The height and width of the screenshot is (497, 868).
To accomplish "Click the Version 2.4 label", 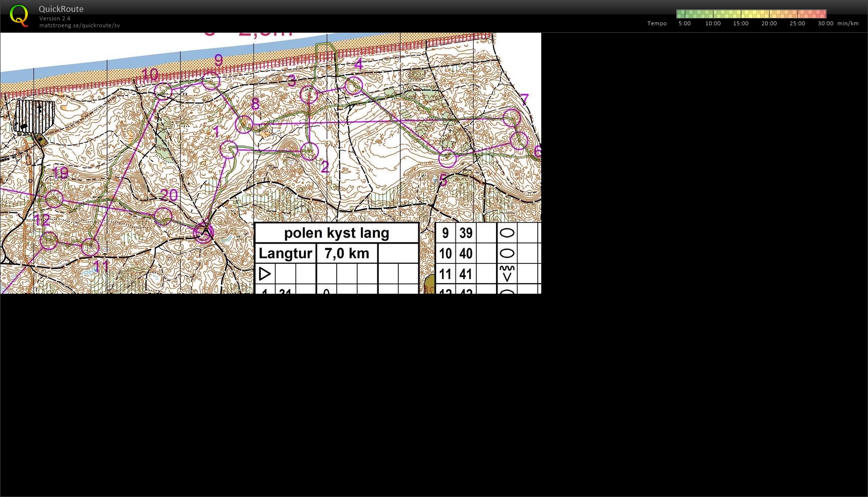I will tap(55, 18).
